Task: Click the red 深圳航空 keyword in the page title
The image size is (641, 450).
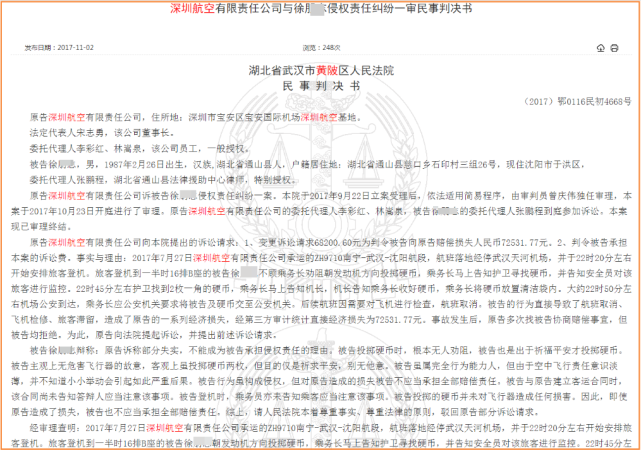Action: (x=192, y=8)
